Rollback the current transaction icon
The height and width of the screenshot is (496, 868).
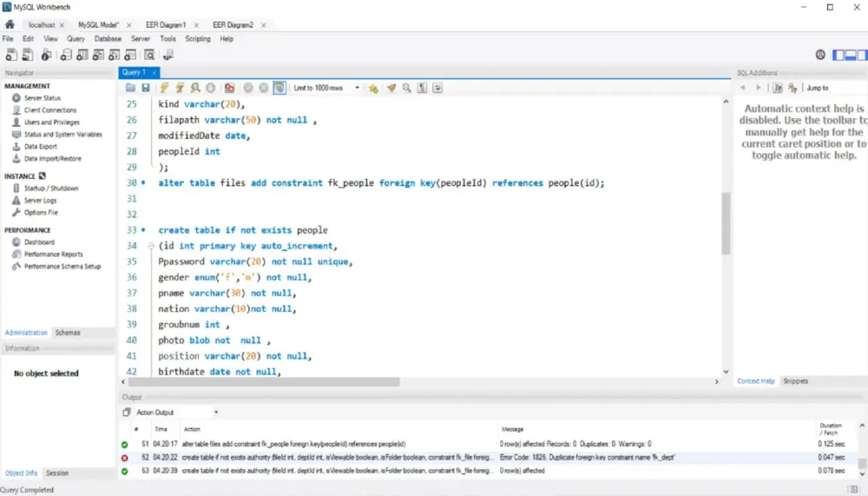pyautogui.click(x=264, y=88)
